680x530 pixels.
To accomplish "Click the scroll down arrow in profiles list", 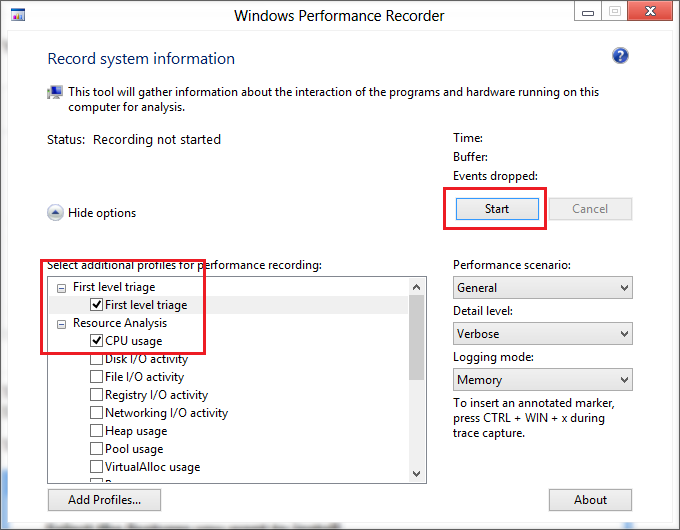I will tap(416, 474).
